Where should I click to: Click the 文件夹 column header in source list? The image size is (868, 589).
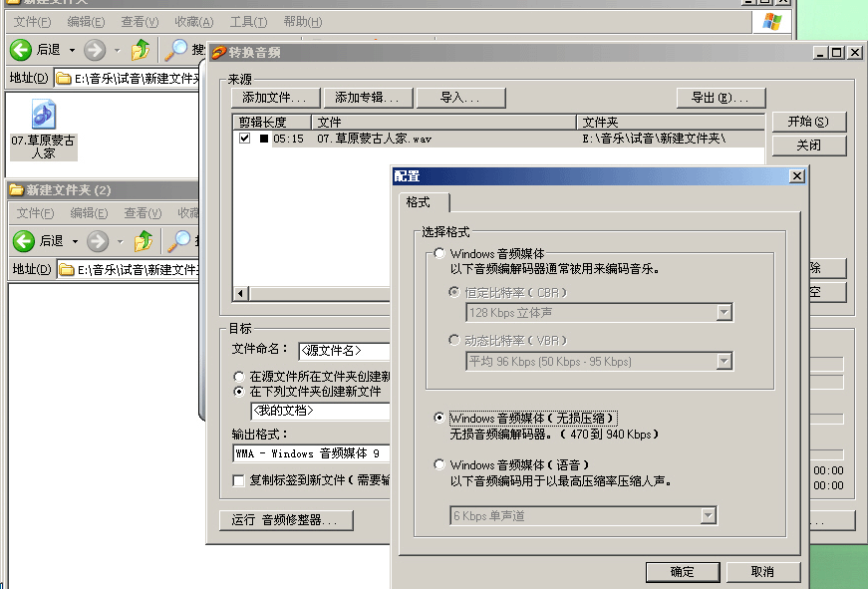tap(671, 123)
